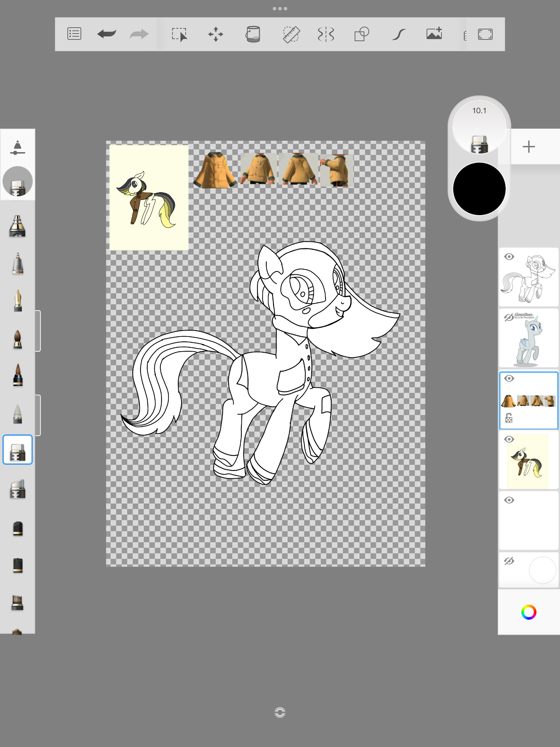Image resolution: width=560 pixels, height=747 pixels.
Task: Pick the soft eraser brush below selected one
Action: tap(18, 489)
